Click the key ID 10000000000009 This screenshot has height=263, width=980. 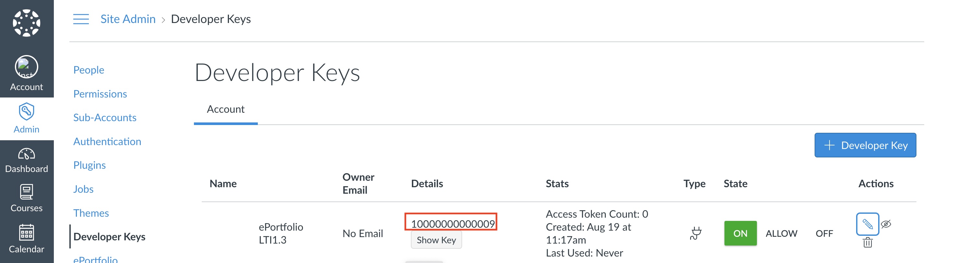point(452,223)
